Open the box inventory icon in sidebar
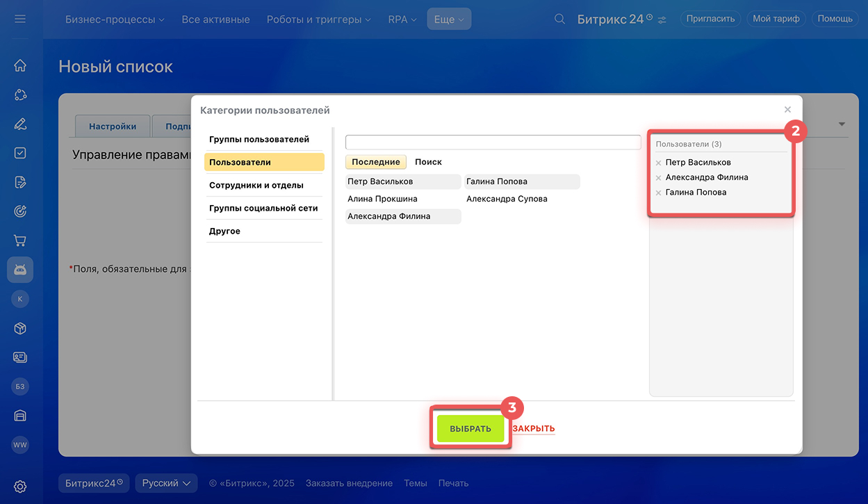The height and width of the screenshot is (504, 868). click(x=20, y=328)
